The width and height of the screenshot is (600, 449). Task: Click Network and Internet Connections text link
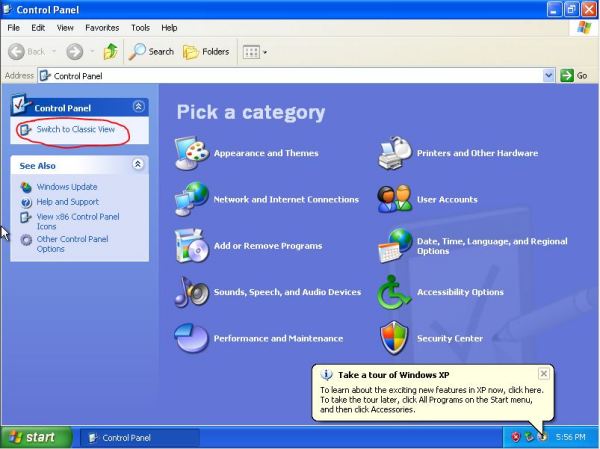click(286, 199)
